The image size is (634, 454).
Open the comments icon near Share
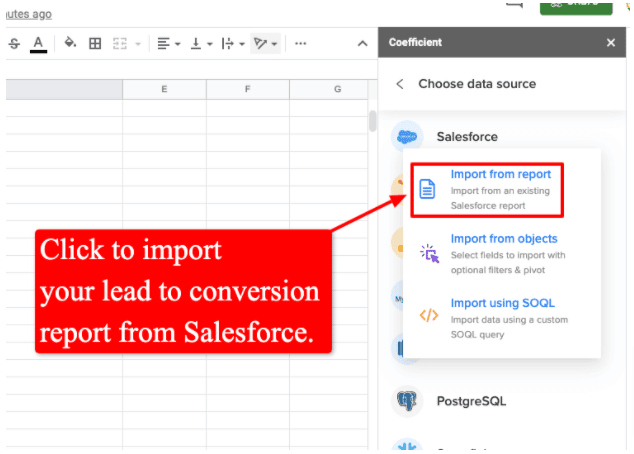click(514, 5)
